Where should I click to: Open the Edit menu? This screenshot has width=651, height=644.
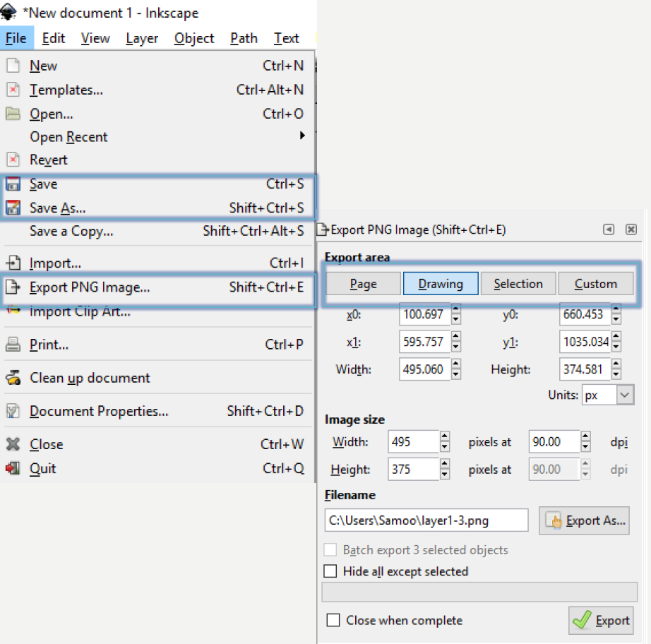[54, 38]
